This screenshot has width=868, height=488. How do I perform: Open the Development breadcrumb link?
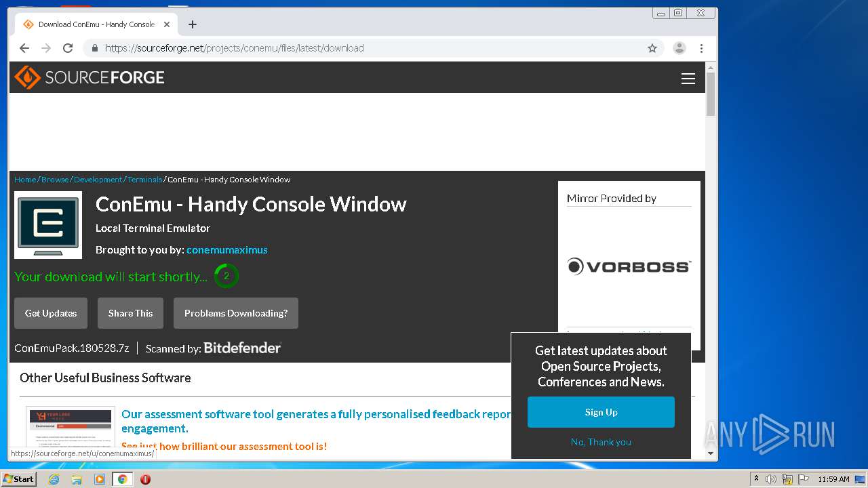(x=98, y=180)
